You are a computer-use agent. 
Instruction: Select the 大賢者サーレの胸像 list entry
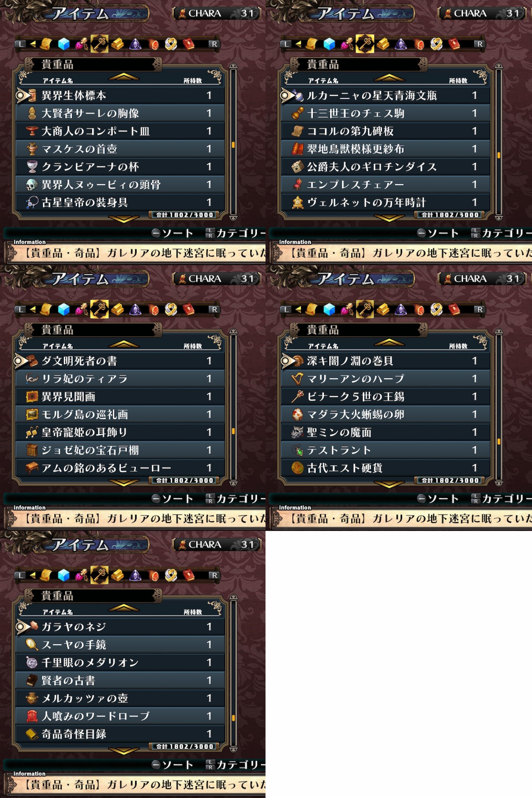point(120,113)
